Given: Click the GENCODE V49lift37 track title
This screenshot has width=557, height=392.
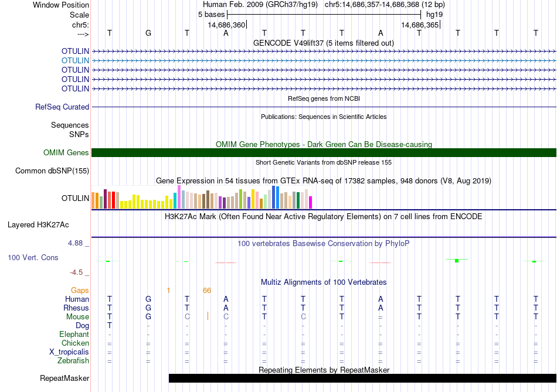Looking at the screenshot, I should coord(324,43).
